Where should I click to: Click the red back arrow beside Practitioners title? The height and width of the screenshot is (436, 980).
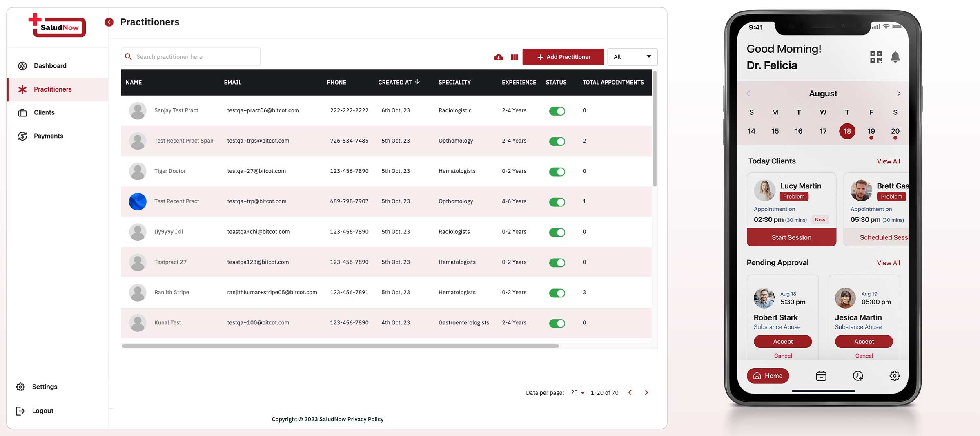coord(109,22)
